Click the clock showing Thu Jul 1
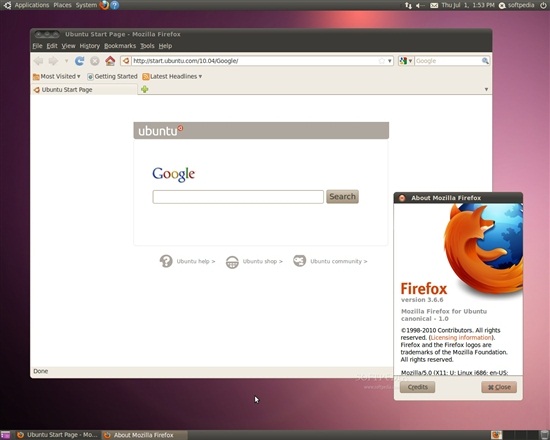 point(468,5)
